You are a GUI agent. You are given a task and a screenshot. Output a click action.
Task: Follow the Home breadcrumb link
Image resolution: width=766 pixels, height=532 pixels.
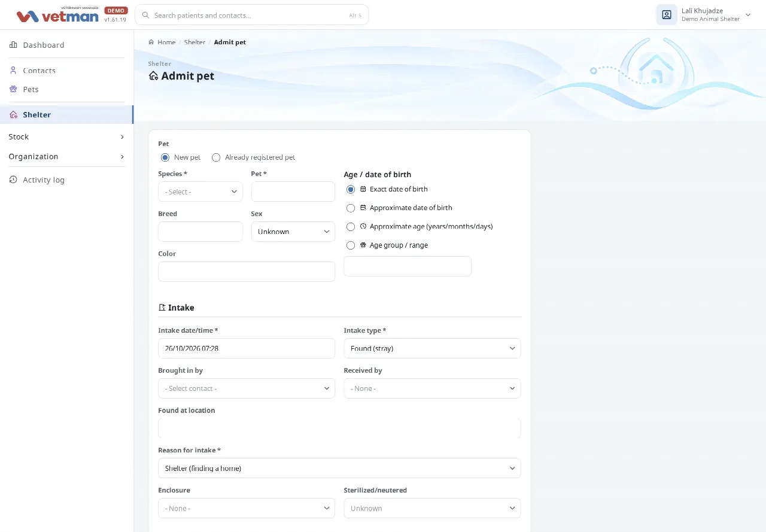click(x=166, y=42)
